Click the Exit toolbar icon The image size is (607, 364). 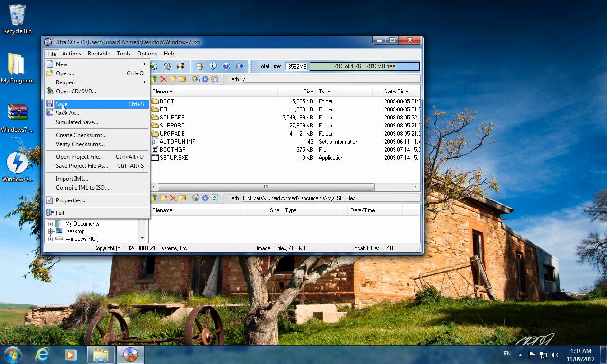(x=239, y=66)
